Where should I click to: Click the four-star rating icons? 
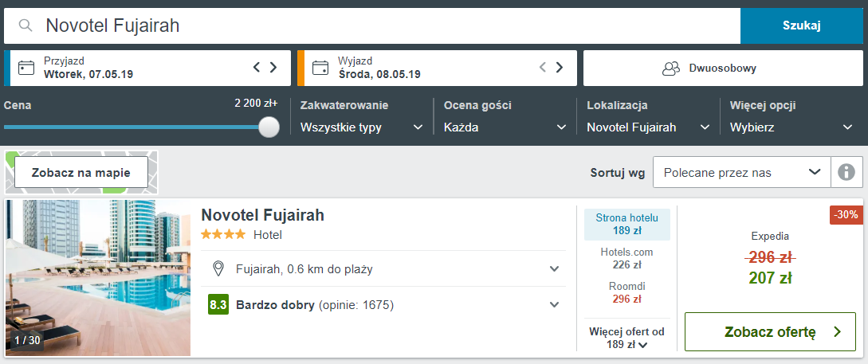(x=223, y=234)
